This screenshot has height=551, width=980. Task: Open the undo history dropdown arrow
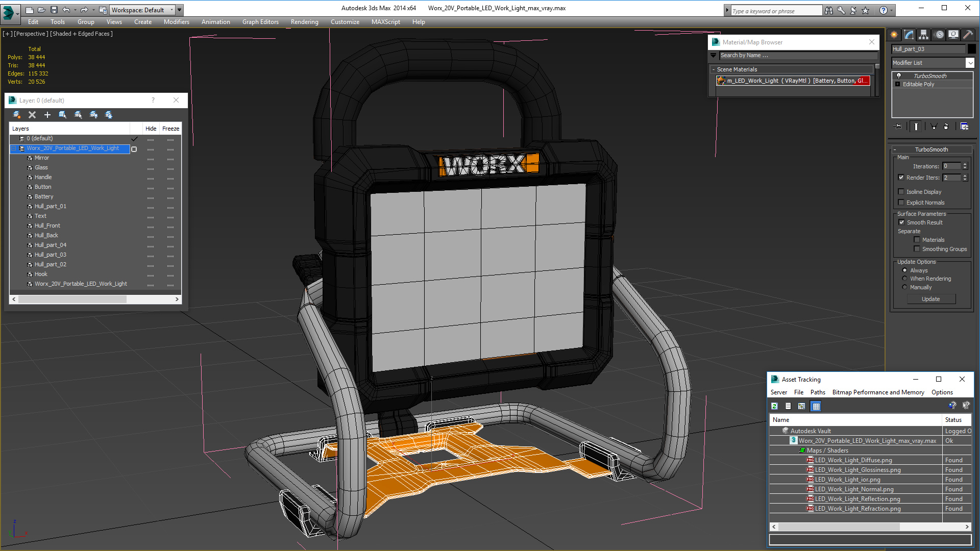[x=75, y=10]
